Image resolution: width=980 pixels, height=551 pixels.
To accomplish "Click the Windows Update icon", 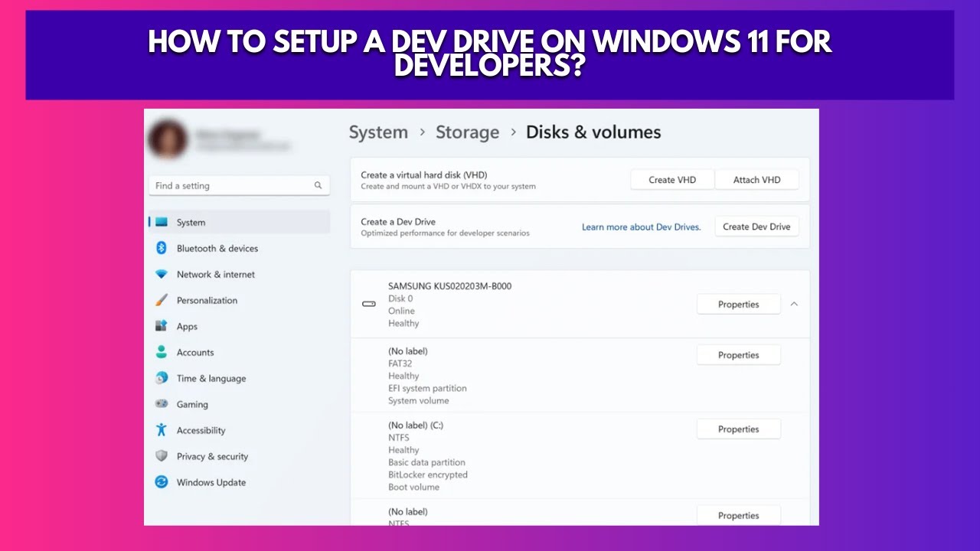I will [162, 482].
